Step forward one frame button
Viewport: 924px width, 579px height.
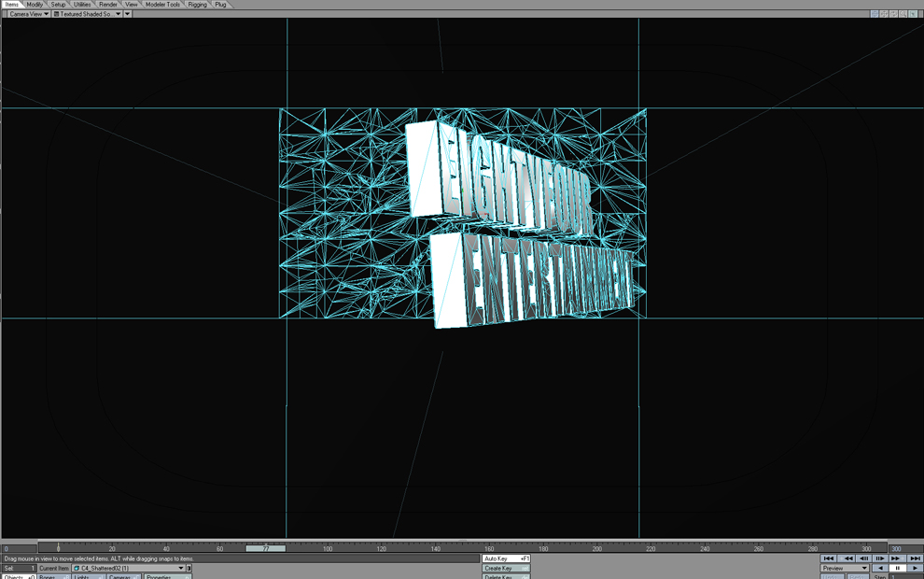tap(880, 558)
